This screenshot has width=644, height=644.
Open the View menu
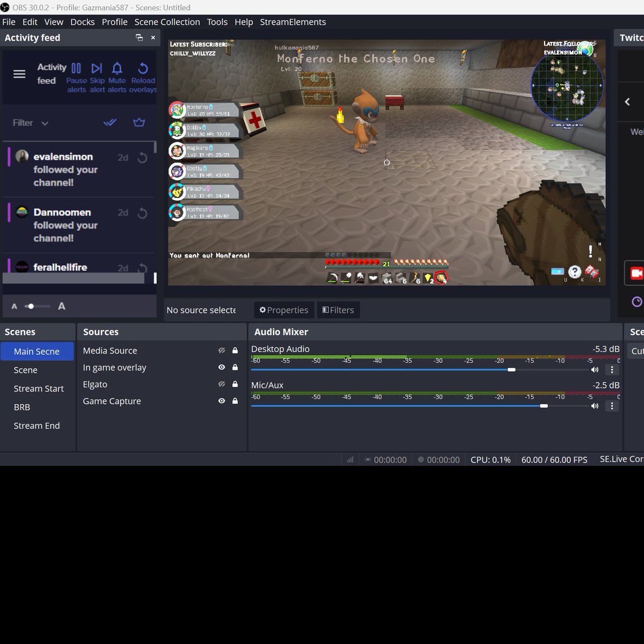click(x=54, y=22)
